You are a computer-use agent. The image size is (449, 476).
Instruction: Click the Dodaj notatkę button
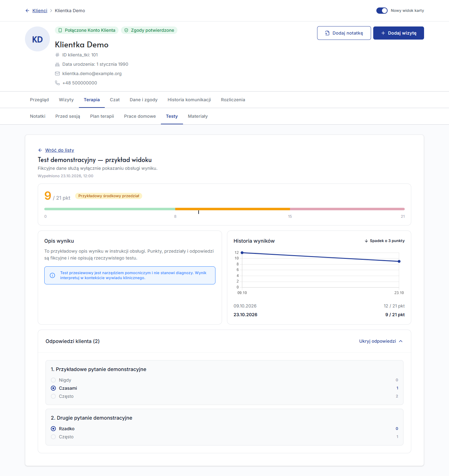pyautogui.click(x=344, y=33)
